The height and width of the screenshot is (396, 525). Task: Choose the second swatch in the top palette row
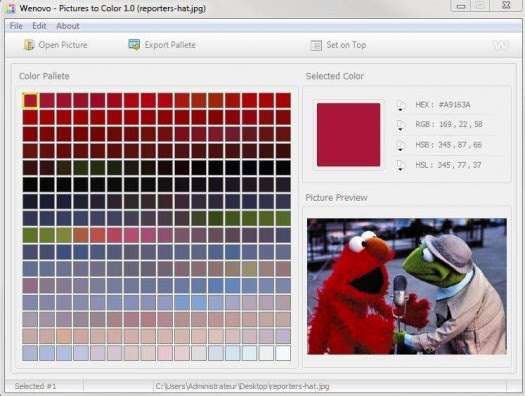pos(47,101)
